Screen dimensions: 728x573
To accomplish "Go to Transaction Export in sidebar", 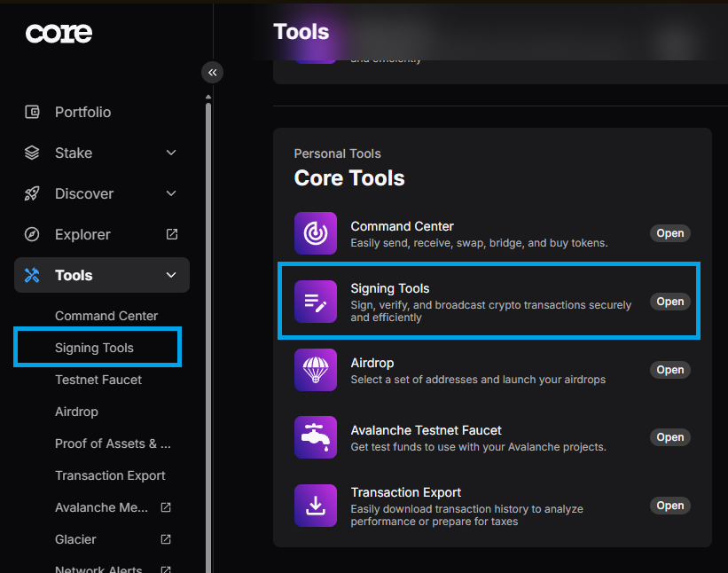I will (x=110, y=475).
